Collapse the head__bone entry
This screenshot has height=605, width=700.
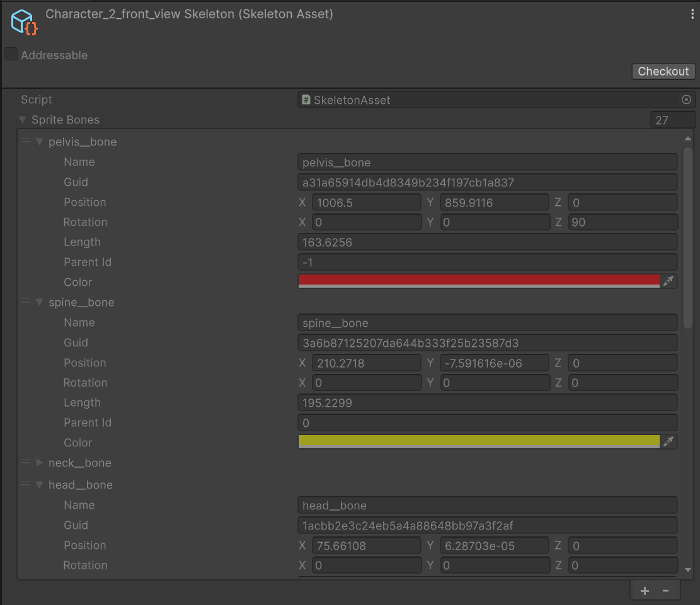pyautogui.click(x=39, y=485)
